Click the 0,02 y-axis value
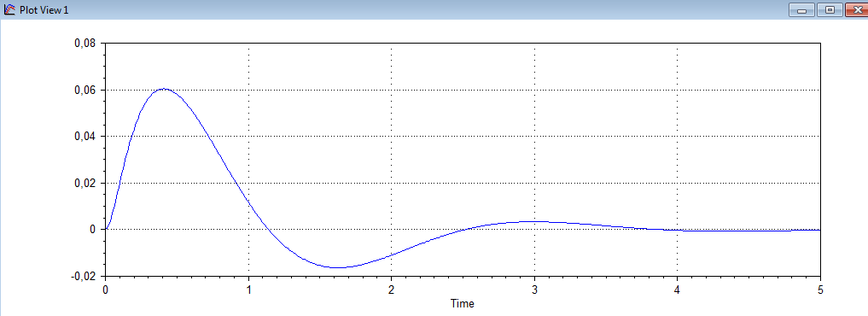 (84, 183)
